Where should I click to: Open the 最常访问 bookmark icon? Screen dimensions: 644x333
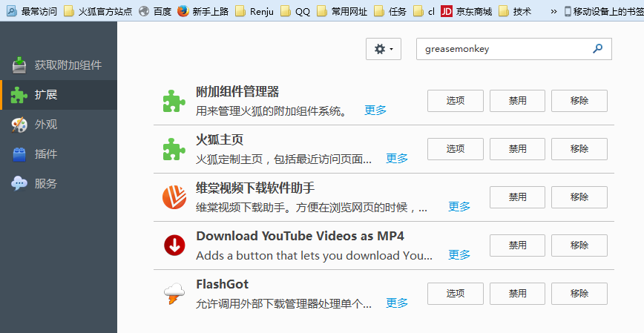12,11
